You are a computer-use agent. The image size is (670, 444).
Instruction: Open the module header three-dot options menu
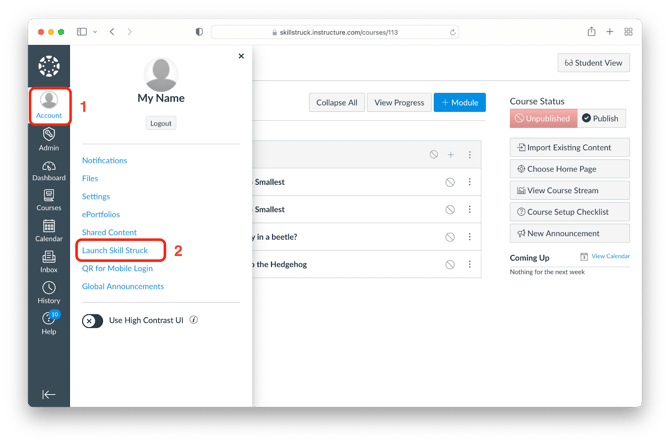470,155
